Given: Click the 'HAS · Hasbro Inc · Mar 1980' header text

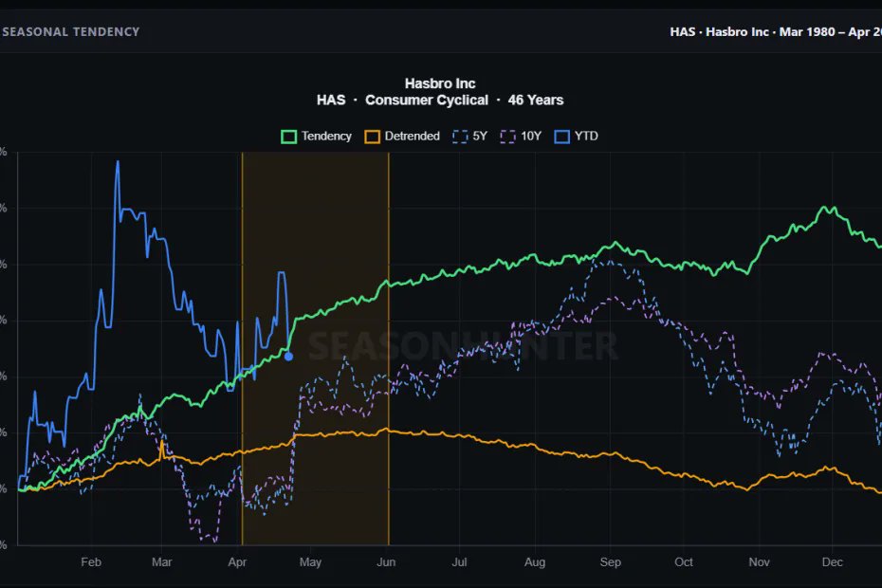Looking at the screenshot, I should [x=753, y=32].
